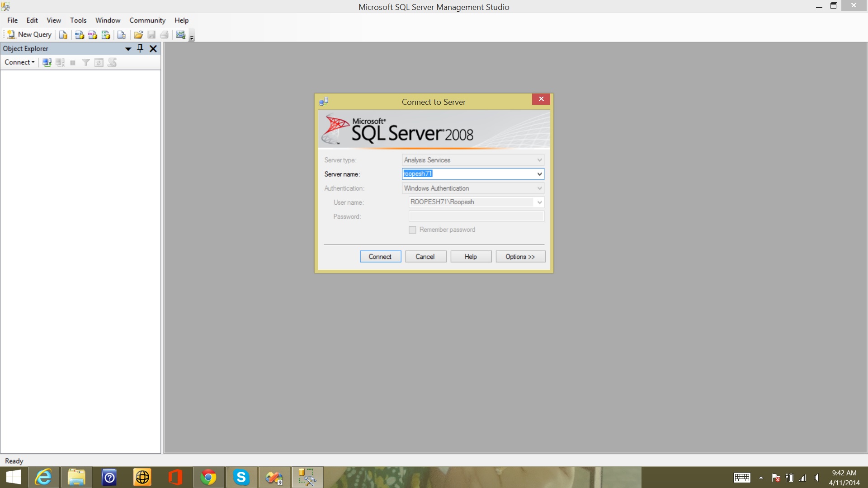
Task: Open Google Chrome from the taskbar
Action: (208, 477)
